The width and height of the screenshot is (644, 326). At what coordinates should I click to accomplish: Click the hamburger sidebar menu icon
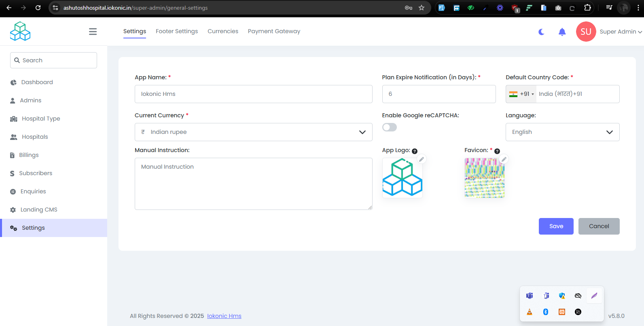tap(93, 32)
